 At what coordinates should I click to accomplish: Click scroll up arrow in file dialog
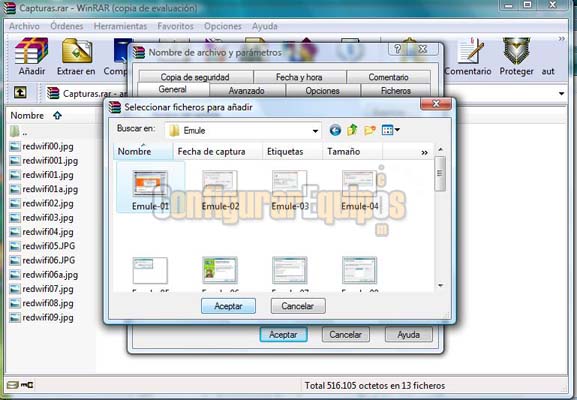point(440,149)
